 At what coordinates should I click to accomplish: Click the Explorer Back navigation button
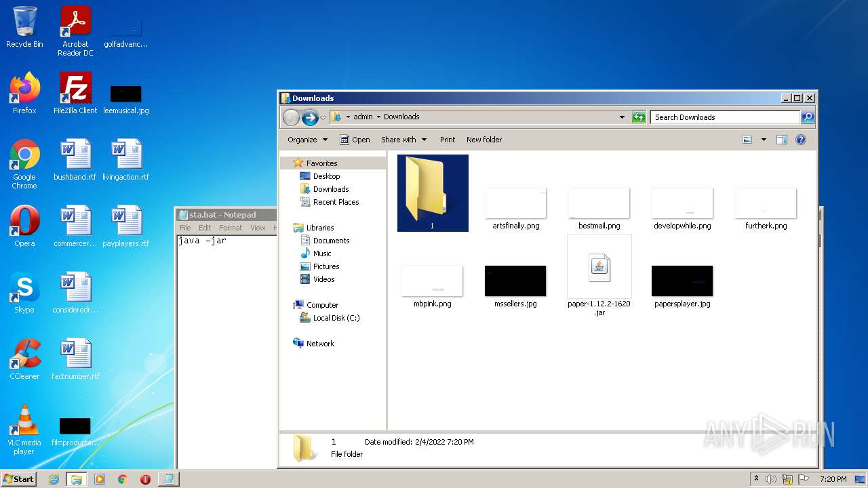click(291, 117)
